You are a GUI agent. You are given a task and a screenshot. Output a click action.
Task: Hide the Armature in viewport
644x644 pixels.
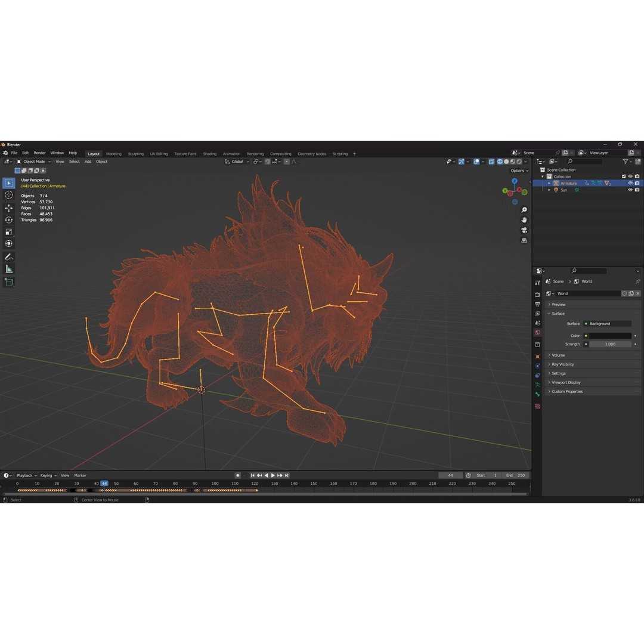tap(630, 183)
